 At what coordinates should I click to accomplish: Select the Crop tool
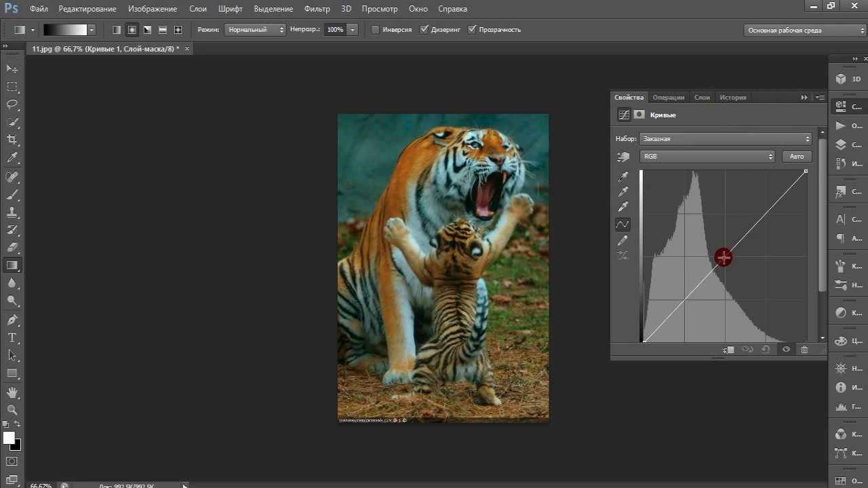[12, 140]
